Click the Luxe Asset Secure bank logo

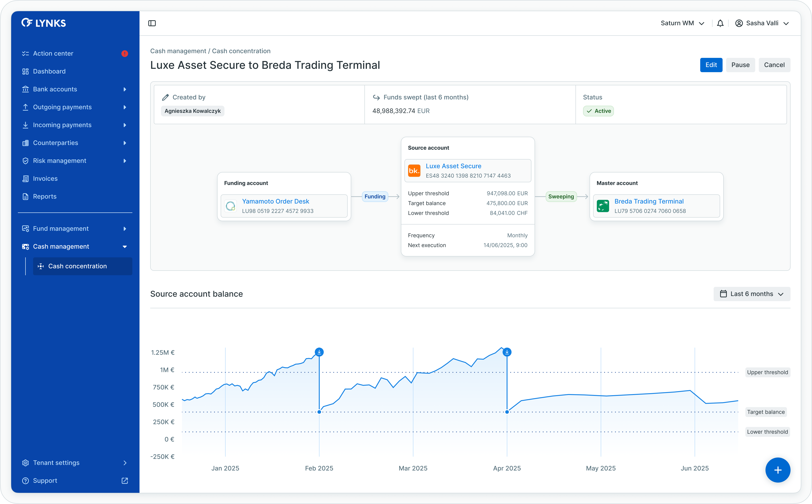(414, 171)
